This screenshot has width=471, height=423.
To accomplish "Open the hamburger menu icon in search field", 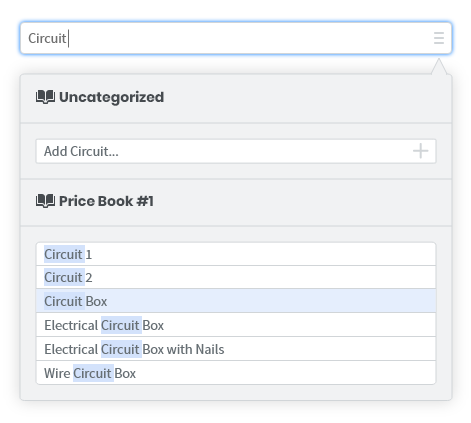I will 439,38.
